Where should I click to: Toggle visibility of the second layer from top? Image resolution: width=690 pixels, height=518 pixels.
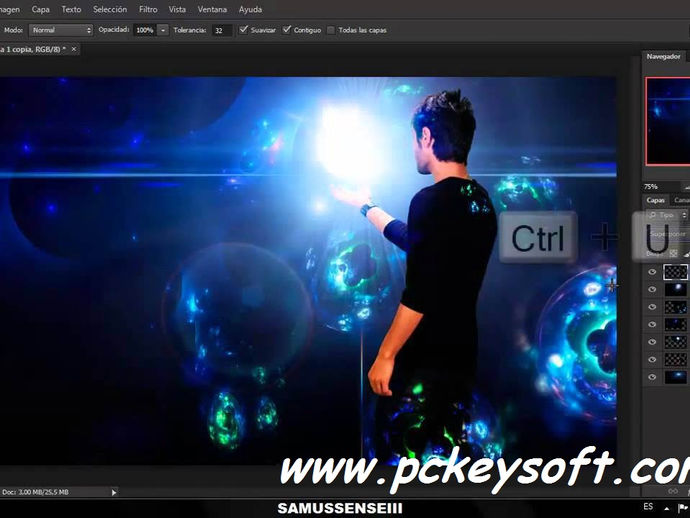[652, 289]
